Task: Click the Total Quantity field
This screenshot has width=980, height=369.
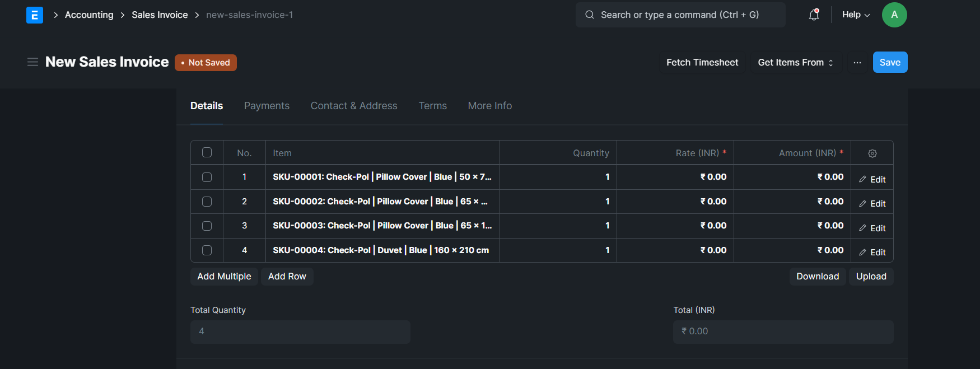Action: point(300,331)
